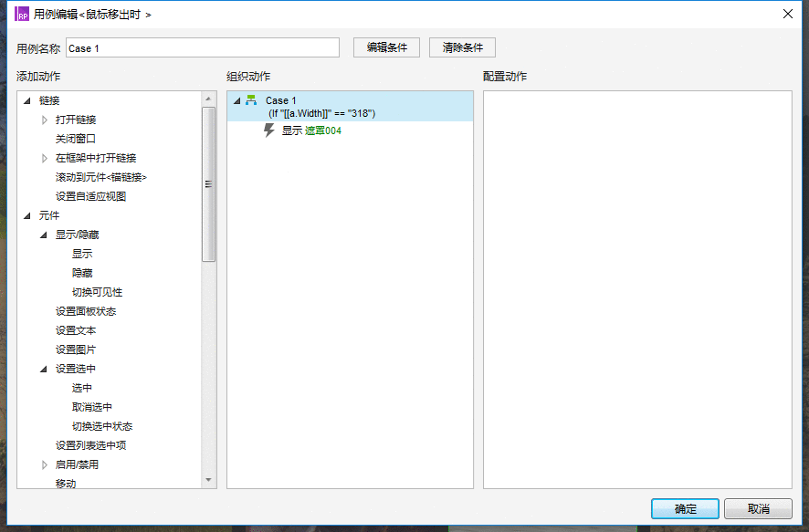
Task: Cancel with the 取消 button
Action: (x=758, y=509)
